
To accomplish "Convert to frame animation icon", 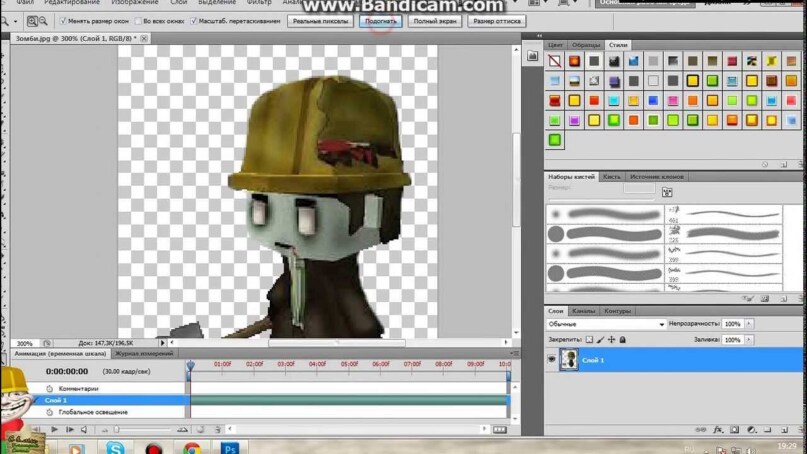I will 500,430.
